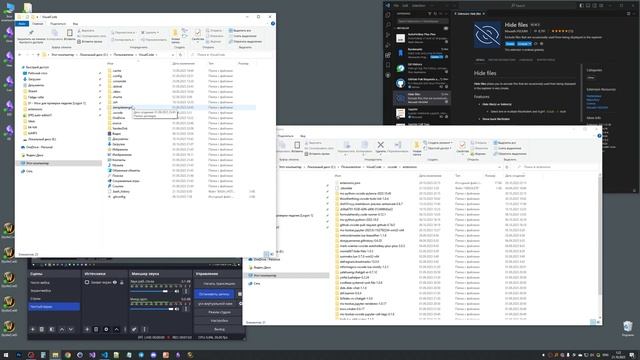This screenshot has width=640, height=360.
Task: Toggle the primary side bar in VS Code title bar
Action: (581, 6)
